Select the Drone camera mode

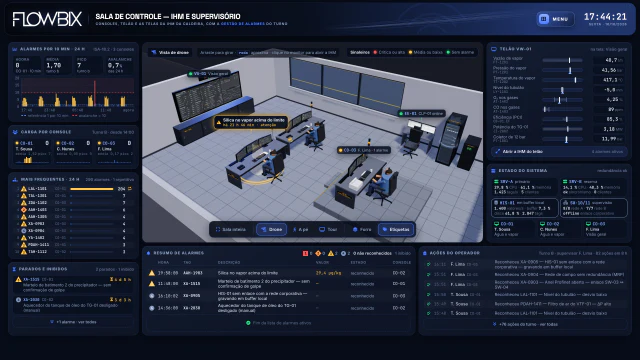(x=271, y=229)
